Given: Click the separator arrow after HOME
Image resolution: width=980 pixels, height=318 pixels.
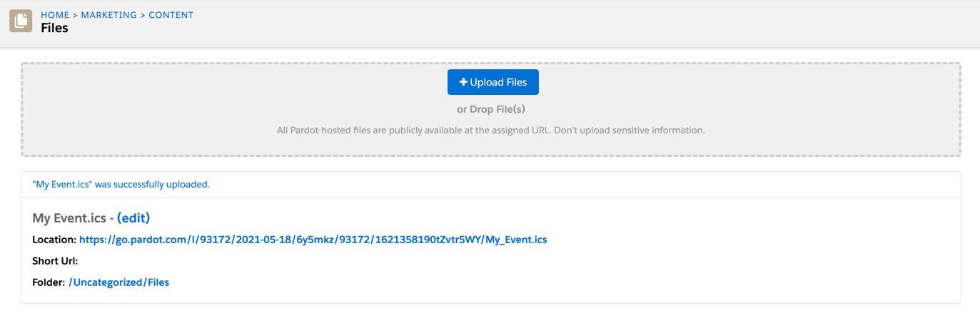Looking at the screenshot, I should coord(75,15).
